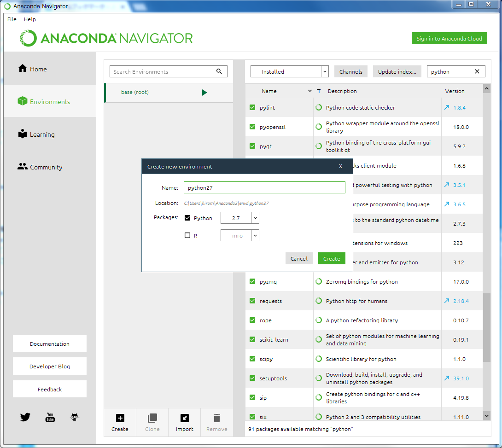Open the Documentation link button
This screenshot has width=502, height=448.
click(50, 343)
